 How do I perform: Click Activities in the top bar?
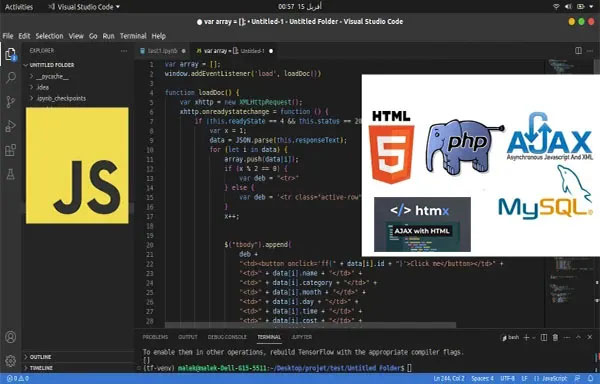[x=19, y=7]
